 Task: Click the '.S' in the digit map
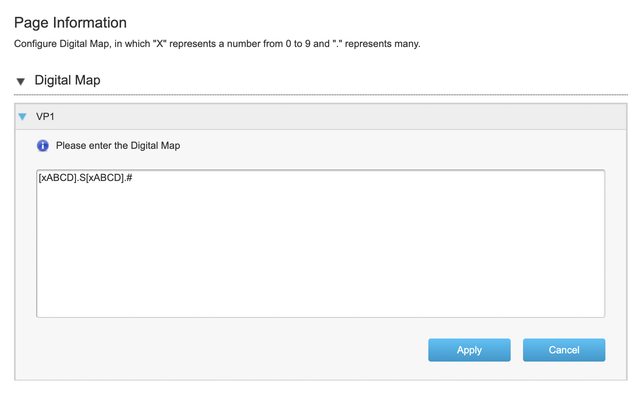(x=82, y=180)
